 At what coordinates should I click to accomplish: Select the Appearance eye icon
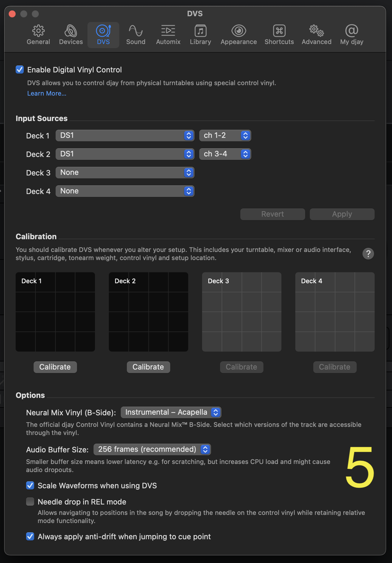pos(239,31)
